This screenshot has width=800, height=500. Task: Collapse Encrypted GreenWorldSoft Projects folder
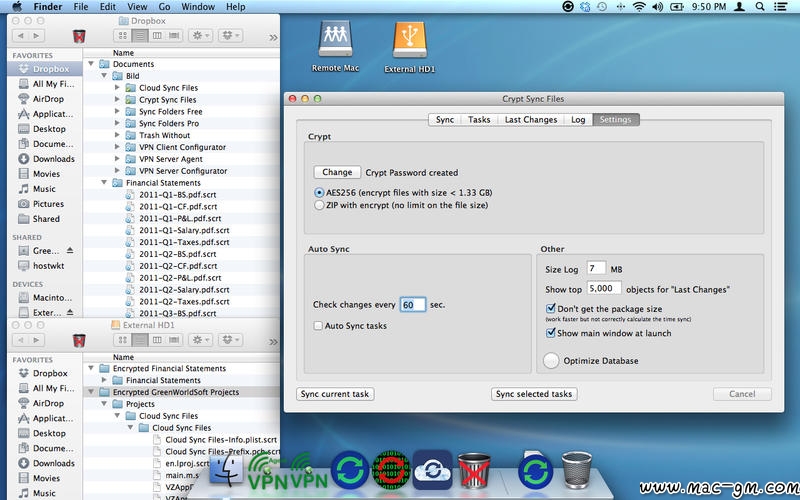tap(91, 392)
